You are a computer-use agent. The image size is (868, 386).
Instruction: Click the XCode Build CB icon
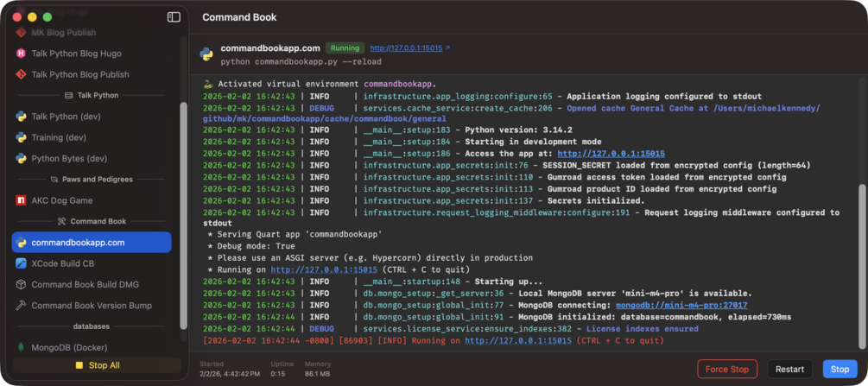[21, 263]
